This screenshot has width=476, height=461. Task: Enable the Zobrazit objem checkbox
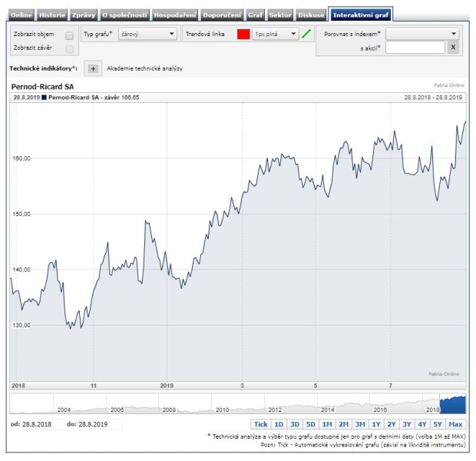[x=70, y=35]
